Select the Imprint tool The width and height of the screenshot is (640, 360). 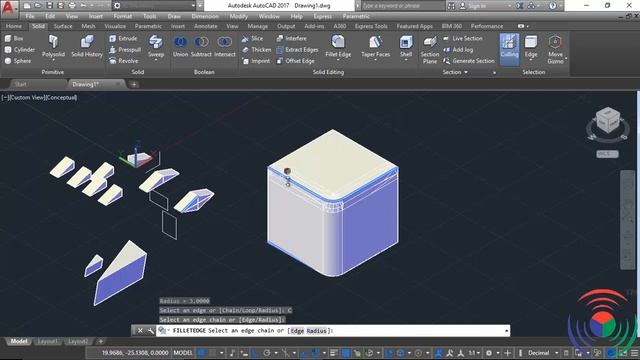pyautogui.click(x=256, y=61)
